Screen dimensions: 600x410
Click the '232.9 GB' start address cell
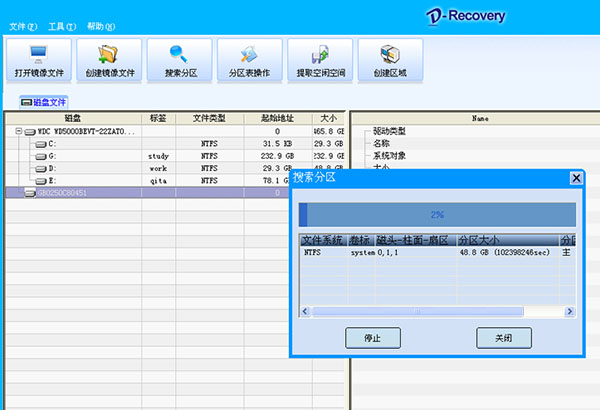coord(277,156)
